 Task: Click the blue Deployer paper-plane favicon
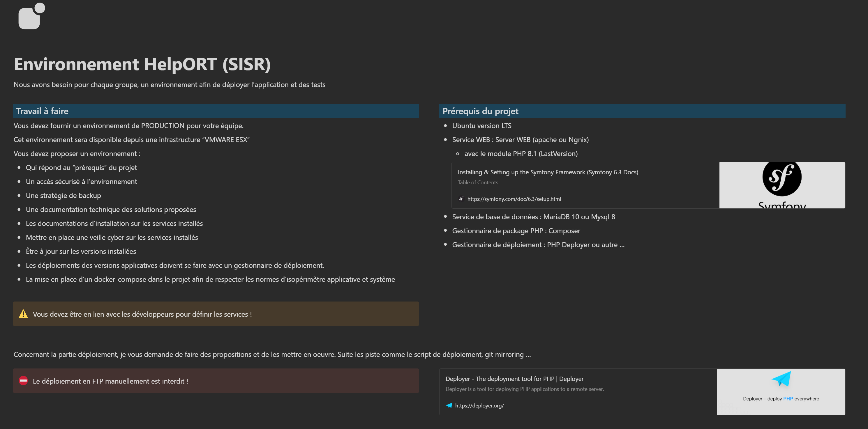pyautogui.click(x=449, y=405)
